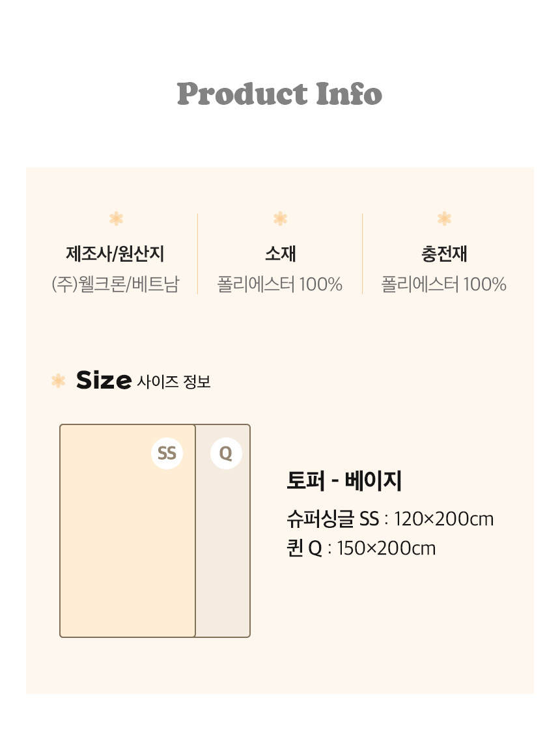Click the flower icon above 충전재
Screen dimensions: 560x746
[x=444, y=219]
